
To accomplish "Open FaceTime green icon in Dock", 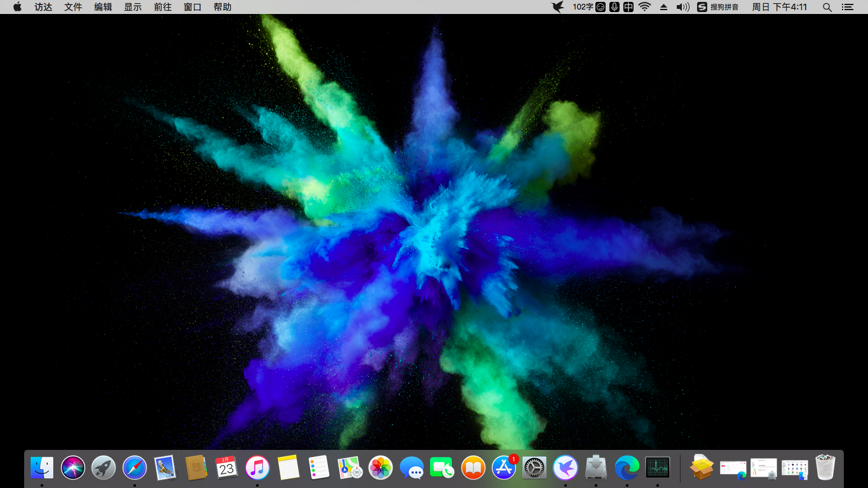I will 442,468.
